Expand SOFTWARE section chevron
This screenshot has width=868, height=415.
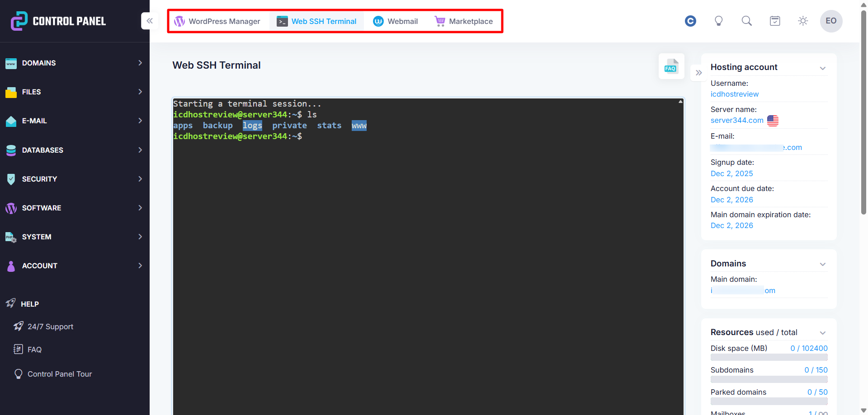(x=140, y=208)
